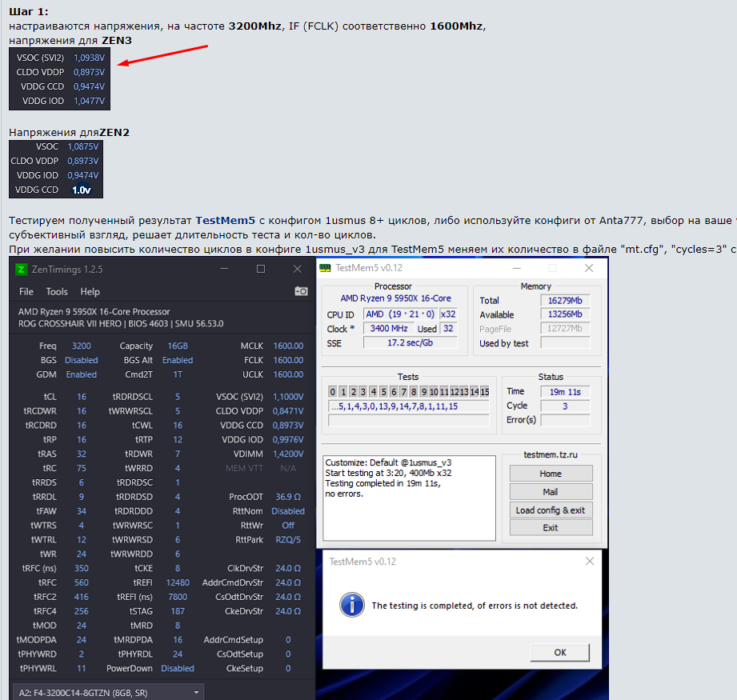Click the RttPark value RZQ/5
The image size is (737, 700).
pyautogui.click(x=288, y=540)
